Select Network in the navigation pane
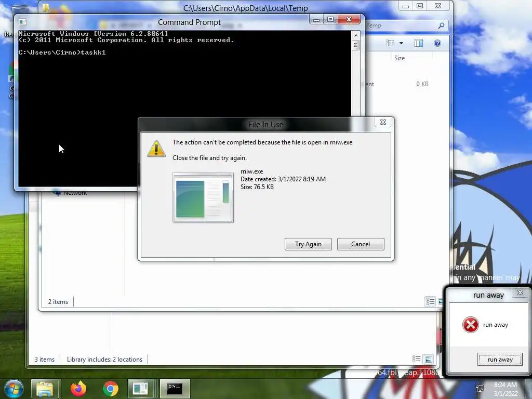Screen dimensions: 532x399 [75, 193]
